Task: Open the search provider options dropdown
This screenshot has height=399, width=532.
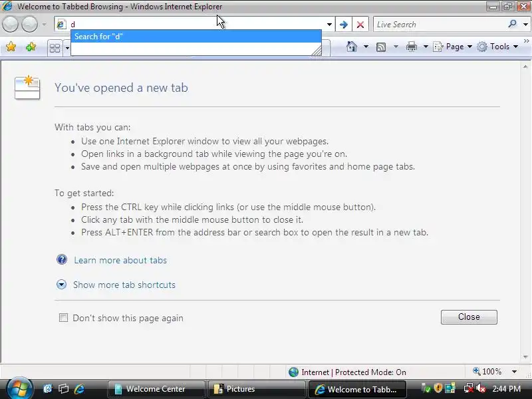Action: [x=525, y=25]
